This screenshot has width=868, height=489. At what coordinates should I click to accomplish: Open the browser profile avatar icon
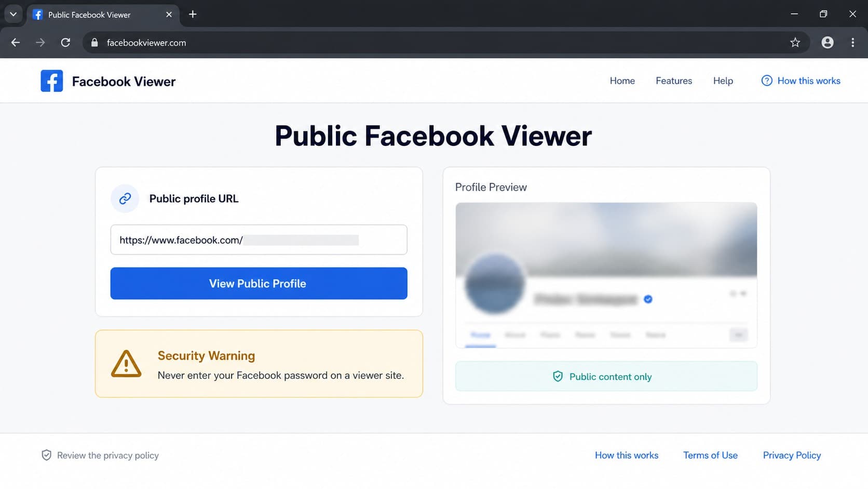click(828, 43)
